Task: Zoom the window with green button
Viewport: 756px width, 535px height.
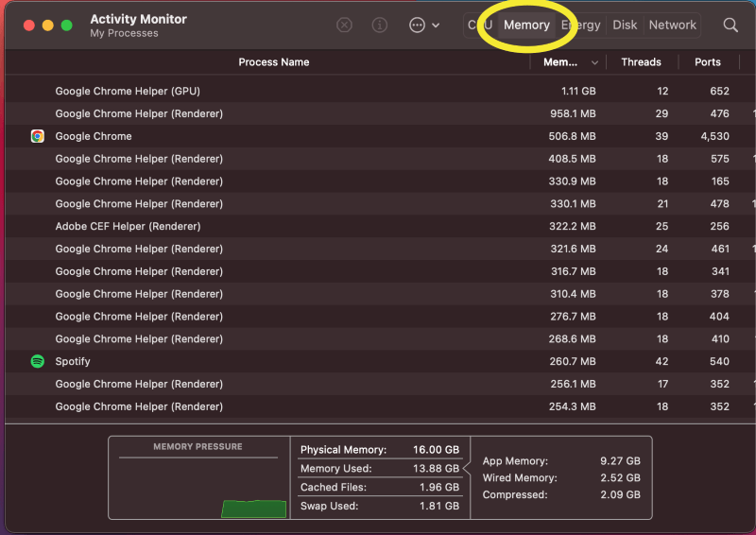Action: 66,26
